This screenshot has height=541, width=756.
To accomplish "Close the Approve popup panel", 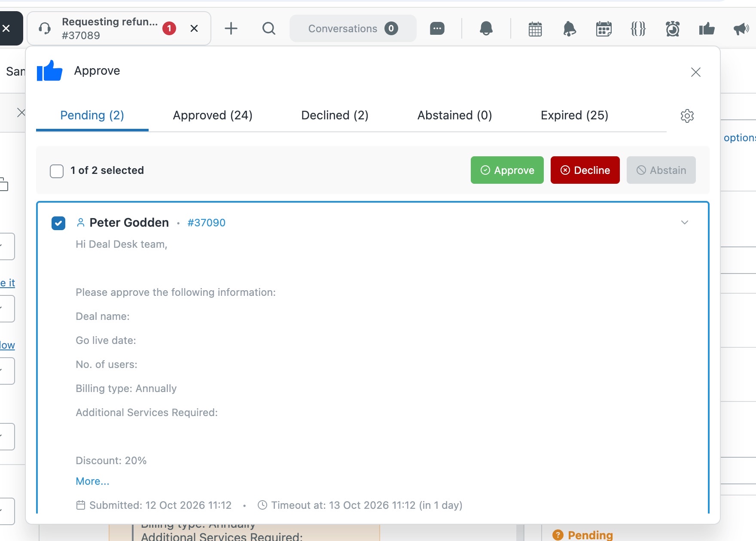I will 696,72.
